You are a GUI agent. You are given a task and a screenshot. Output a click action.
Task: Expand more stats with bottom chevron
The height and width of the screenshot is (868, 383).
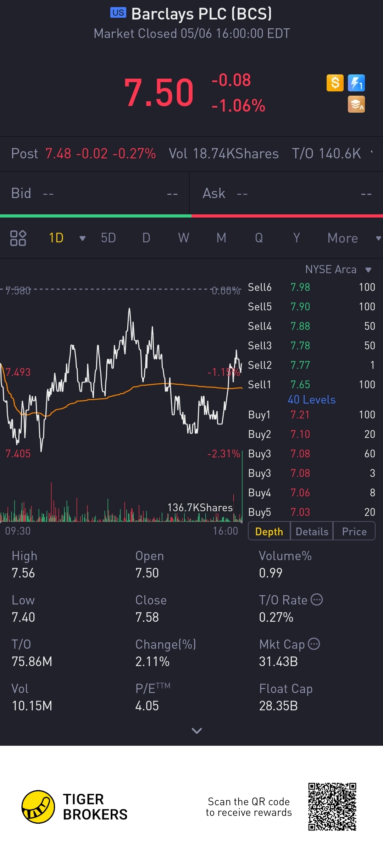click(196, 731)
